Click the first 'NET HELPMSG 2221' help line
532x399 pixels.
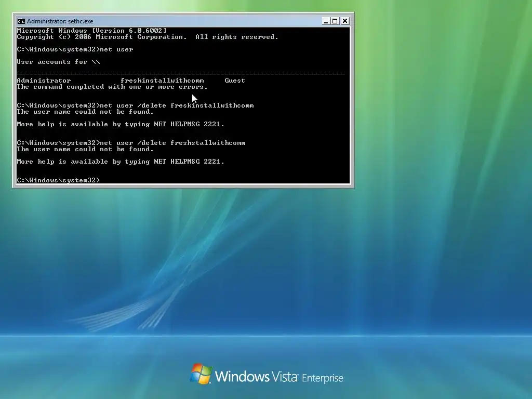point(121,124)
